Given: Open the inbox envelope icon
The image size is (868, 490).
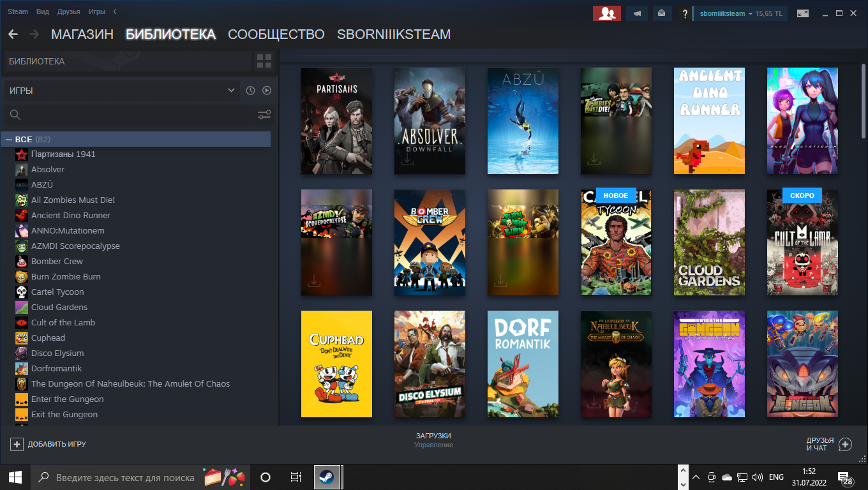Looking at the screenshot, I should point(662,13).
